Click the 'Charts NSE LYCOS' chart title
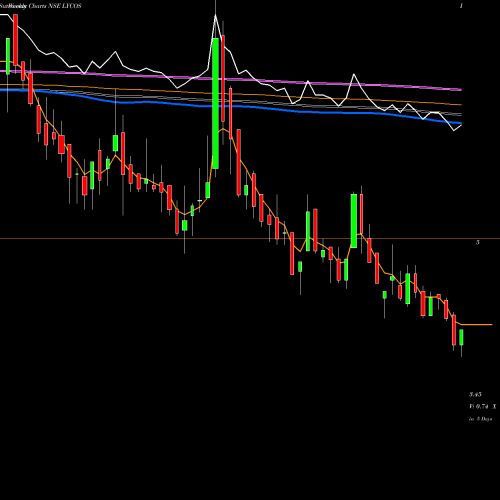The height and width of the screenshot is (500, 500). [55, 6]
